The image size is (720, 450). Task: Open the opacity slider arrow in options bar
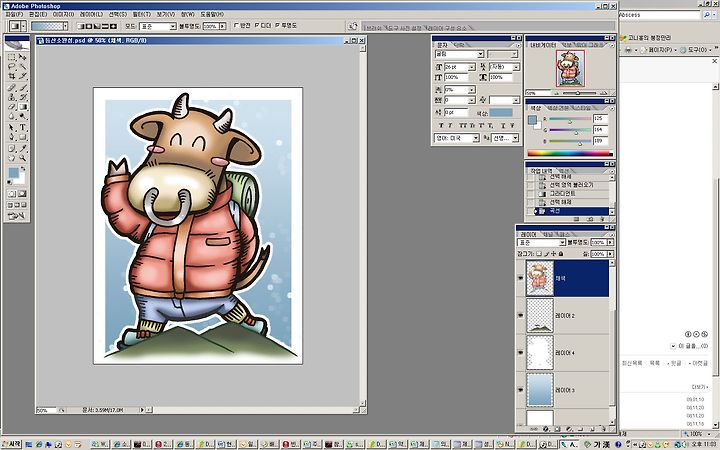coord(223,26)
